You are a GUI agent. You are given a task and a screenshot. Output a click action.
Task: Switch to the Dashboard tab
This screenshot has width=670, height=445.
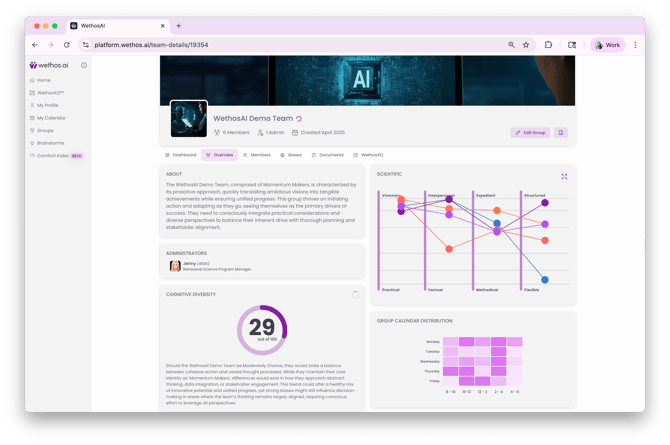181,155
